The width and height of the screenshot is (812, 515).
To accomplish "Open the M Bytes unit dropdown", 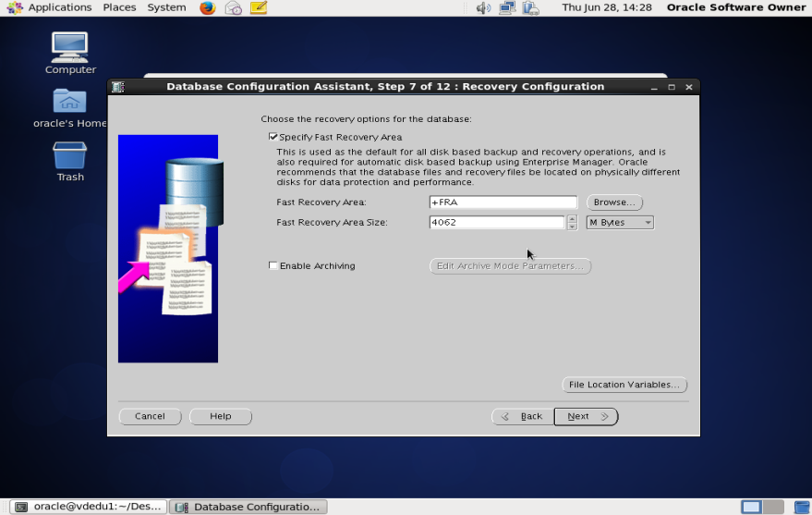I will [619, 222].
